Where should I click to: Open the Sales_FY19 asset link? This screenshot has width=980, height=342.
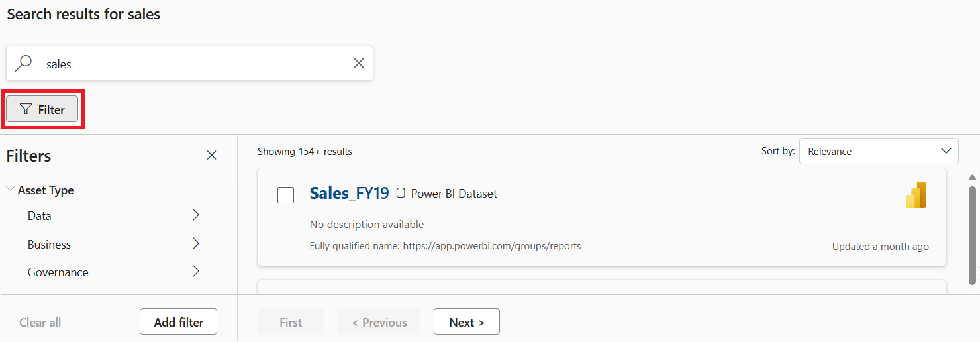349,194
